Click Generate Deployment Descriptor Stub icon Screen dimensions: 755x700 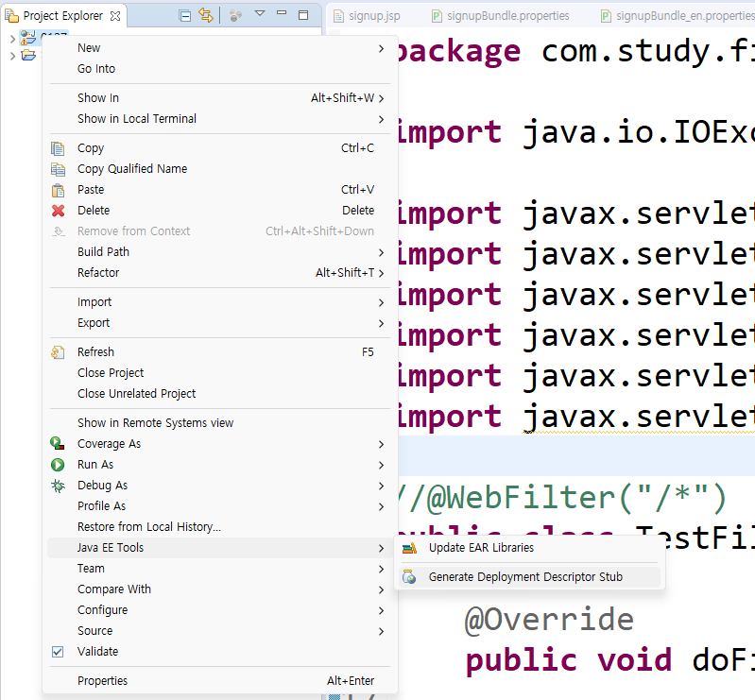[x=409, y=577]
